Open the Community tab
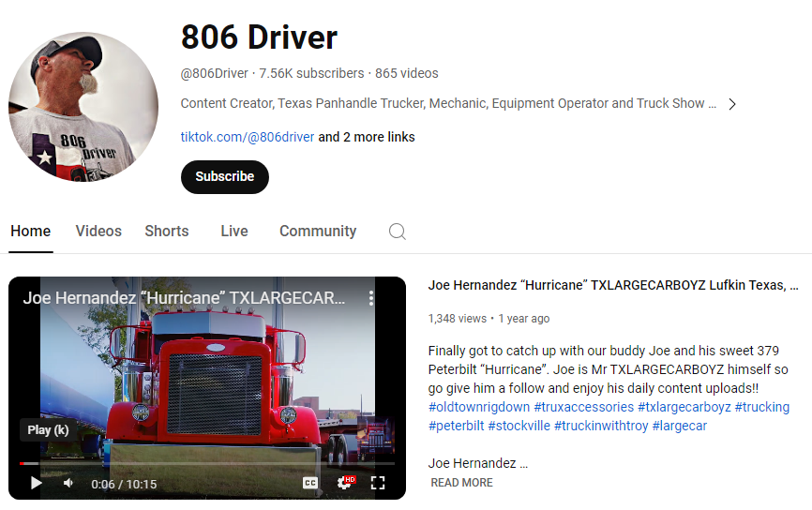The image size is (812, 510). 318,231
